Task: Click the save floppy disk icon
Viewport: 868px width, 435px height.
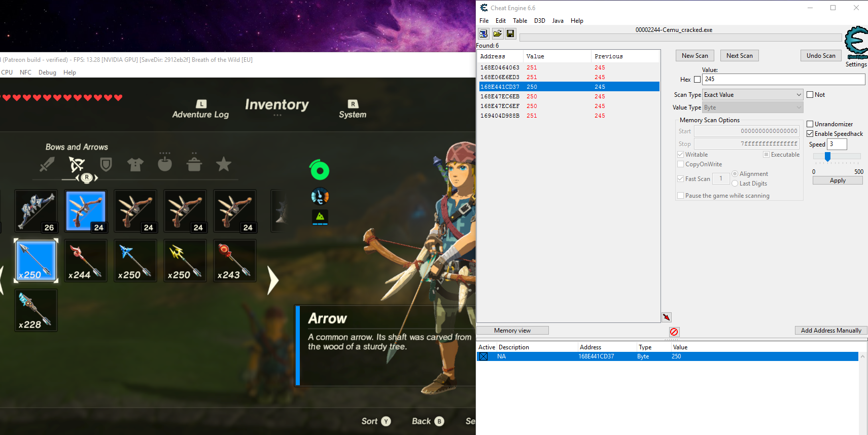Action: (510, 33)
